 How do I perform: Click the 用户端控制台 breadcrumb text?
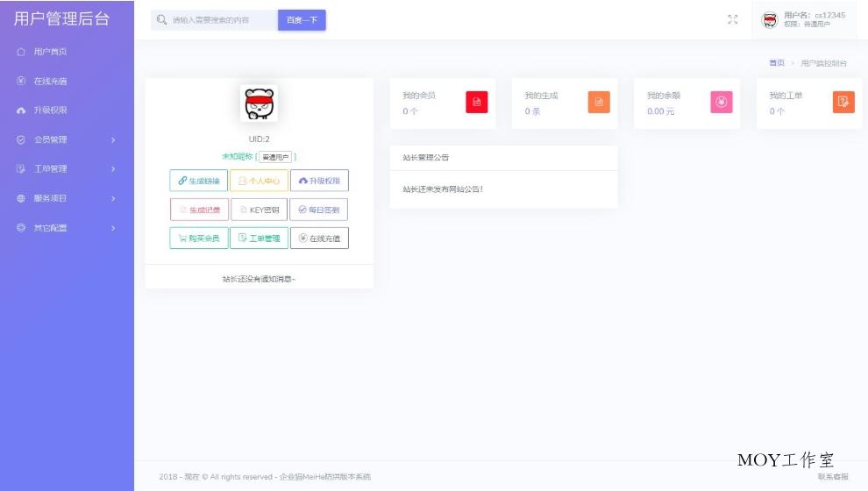pyautogui.click(x=823, y=63)
